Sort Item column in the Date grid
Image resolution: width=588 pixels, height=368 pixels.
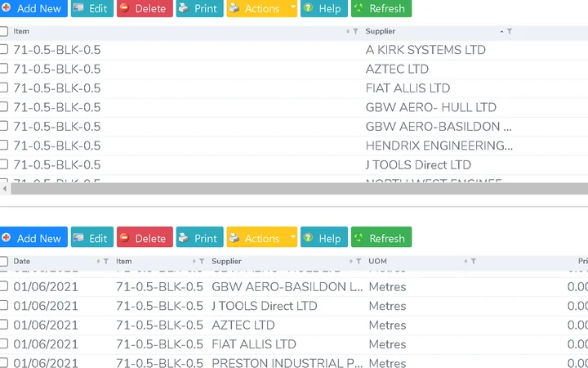point(194,262)
